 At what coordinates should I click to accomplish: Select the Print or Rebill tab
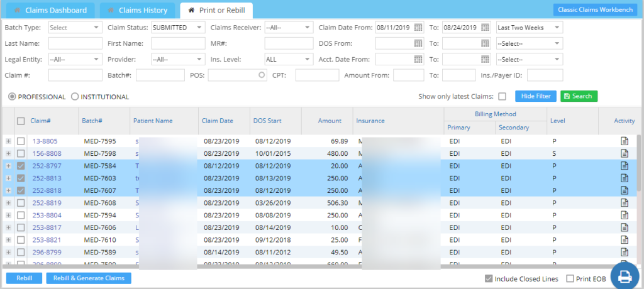coord(216,10)
